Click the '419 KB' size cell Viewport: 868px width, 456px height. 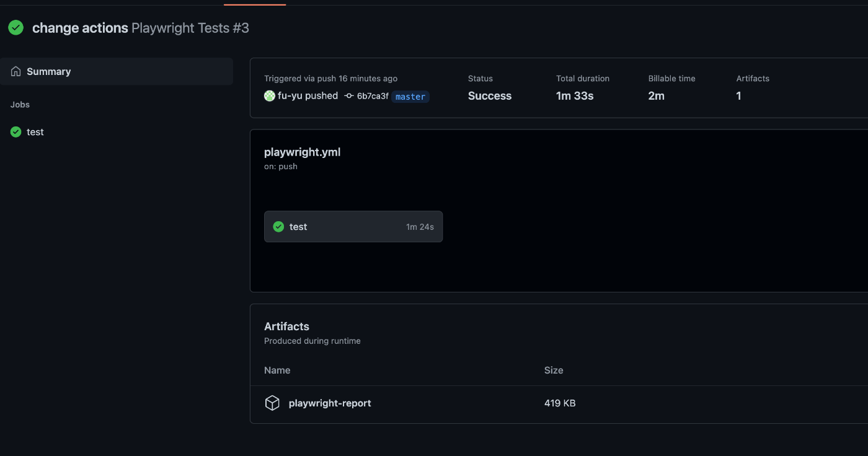(560, 403)
